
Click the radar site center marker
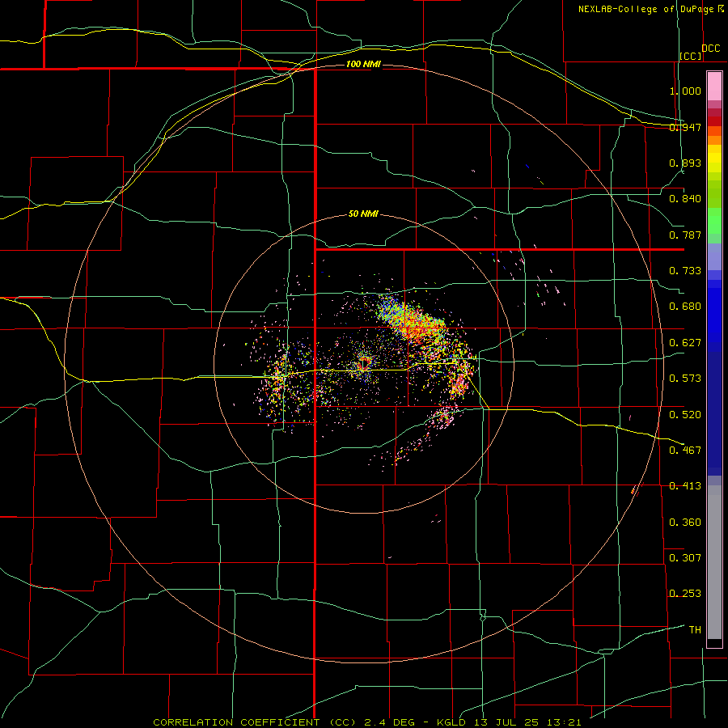[x=364, y=363]
